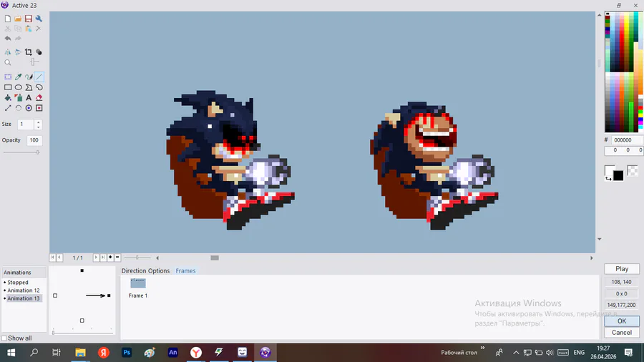
Task: Click the black foreground color swatch
Action: [618, 176]
